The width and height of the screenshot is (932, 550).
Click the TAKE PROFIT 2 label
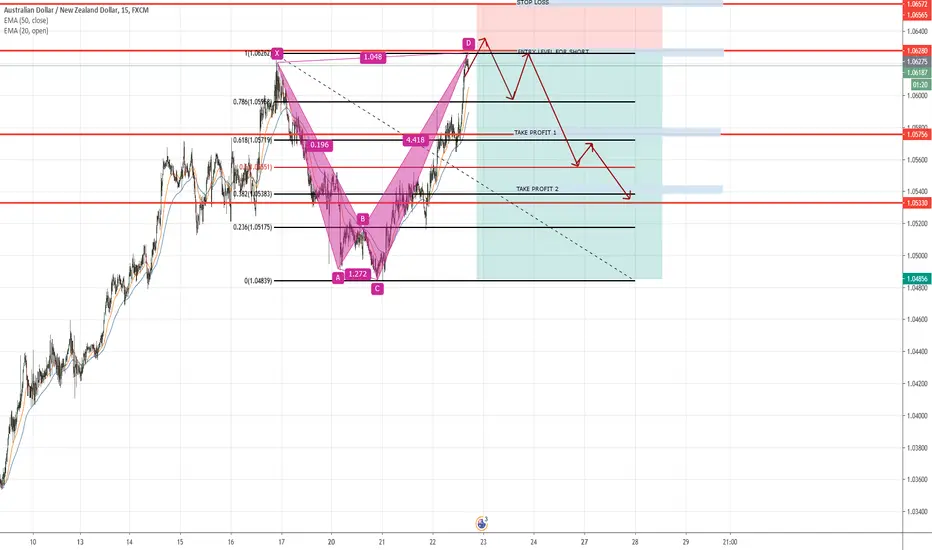[537, 189]
